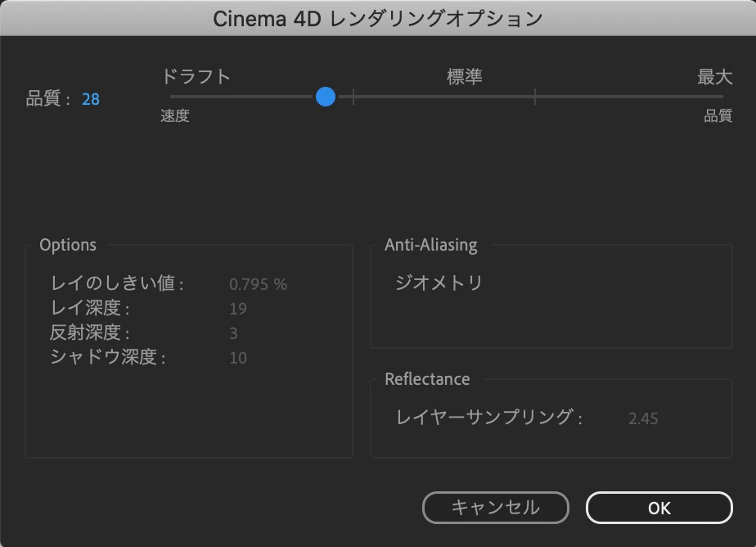Click the レイのしきい値 value 0.795 %
This screenshot has height=547, width=756.
click(258, 284)
